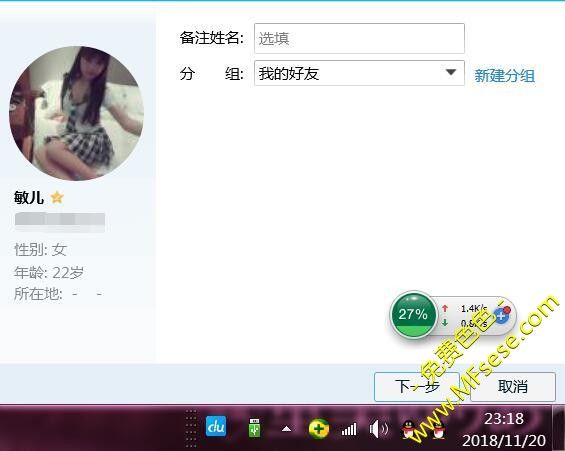
Task: Open the second QQ penguin tray icon
Action: pos(438,429)
